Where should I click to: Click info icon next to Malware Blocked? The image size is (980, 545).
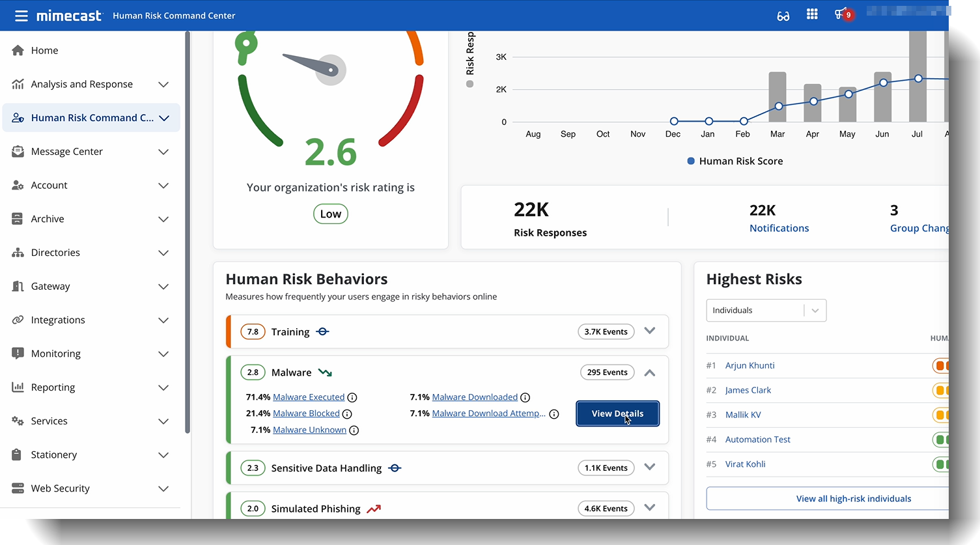(347, 414)
